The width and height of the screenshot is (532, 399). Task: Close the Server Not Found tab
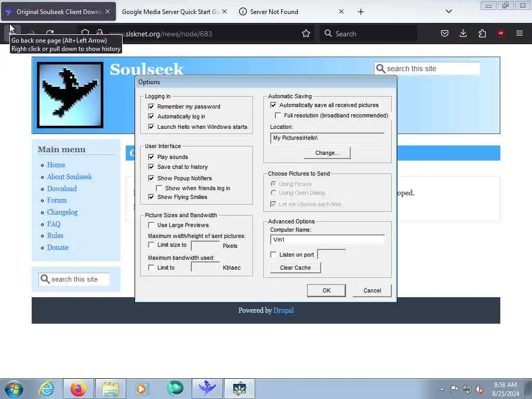[341, 11]
